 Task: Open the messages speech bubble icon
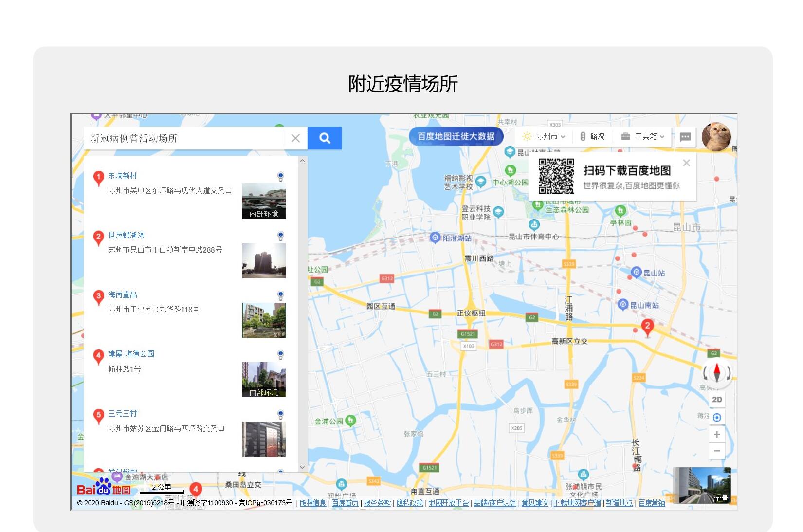(x=686, y=137)
